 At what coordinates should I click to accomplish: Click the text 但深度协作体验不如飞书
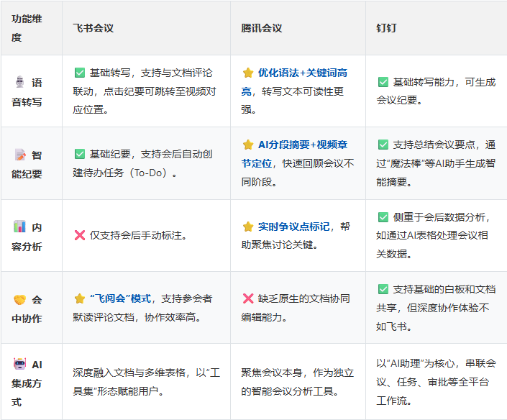point(433,317)
